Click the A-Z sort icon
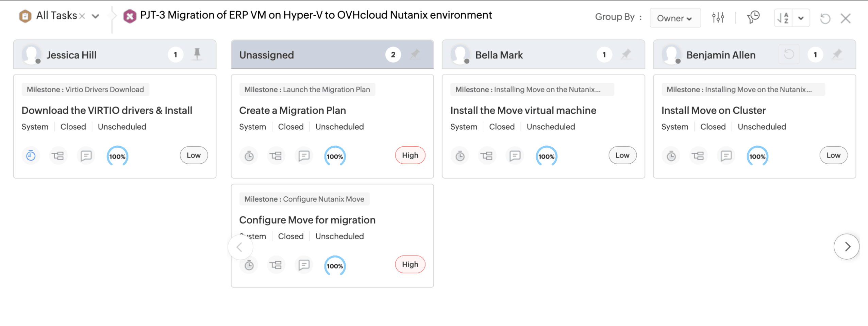This screenshot has width=868, height=326. (x=783, y=18)
